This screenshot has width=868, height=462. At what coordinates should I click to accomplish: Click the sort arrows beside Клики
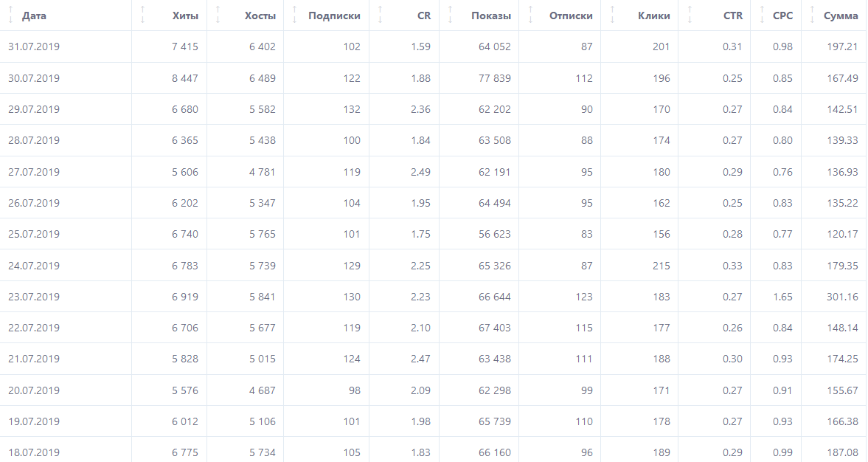611,15
